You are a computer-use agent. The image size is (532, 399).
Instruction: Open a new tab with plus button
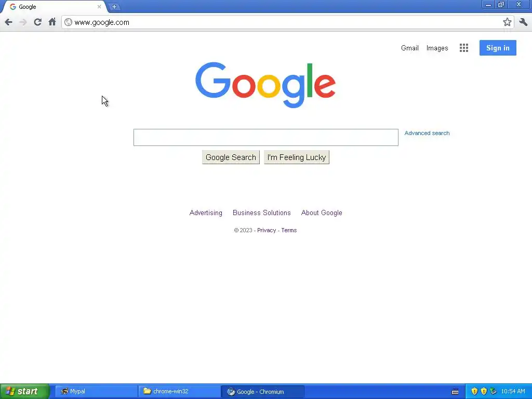pos(114,7)
